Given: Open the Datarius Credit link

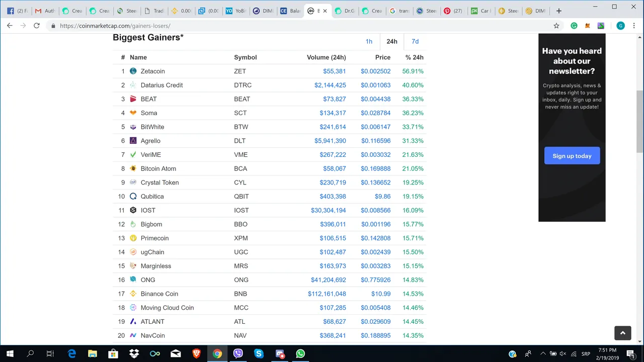Looking at the screenshot, I should pyautogui.click(x=162, y=85).
